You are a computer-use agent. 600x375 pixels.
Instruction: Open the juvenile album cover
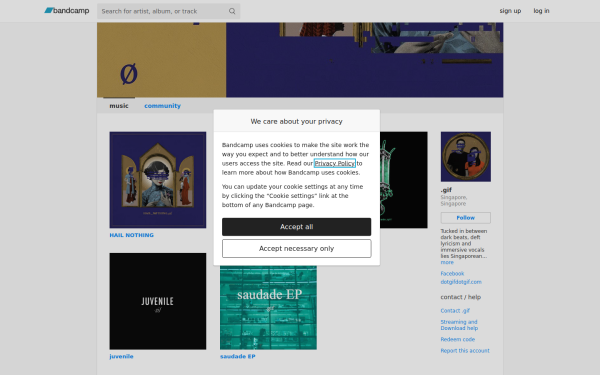158,301
